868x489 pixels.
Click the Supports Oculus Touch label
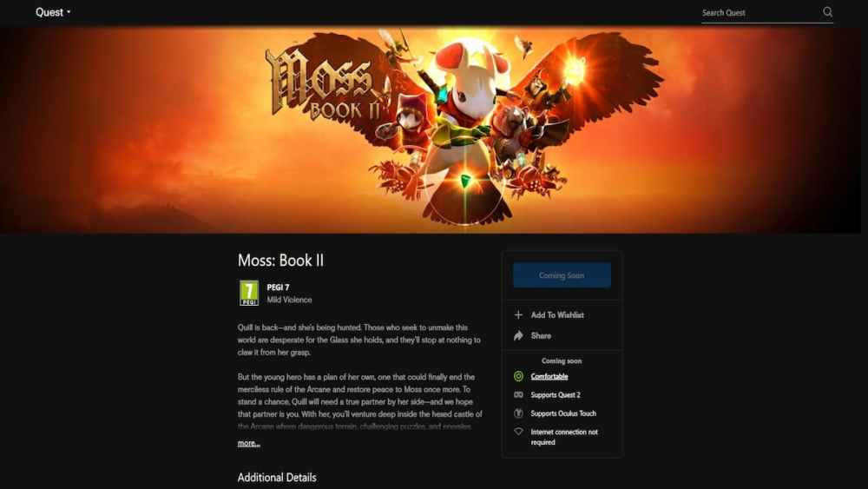pyautogui.click(x=563, y=413)
